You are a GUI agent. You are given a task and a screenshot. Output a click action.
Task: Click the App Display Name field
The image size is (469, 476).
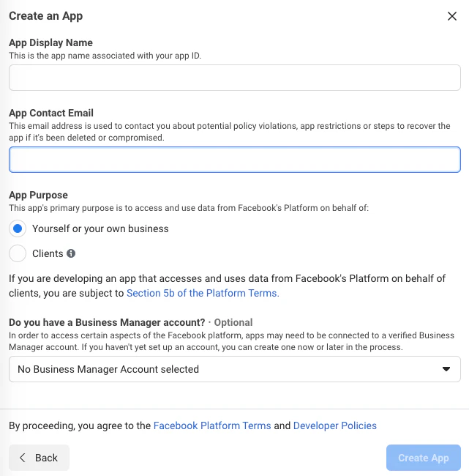point(234,78)
